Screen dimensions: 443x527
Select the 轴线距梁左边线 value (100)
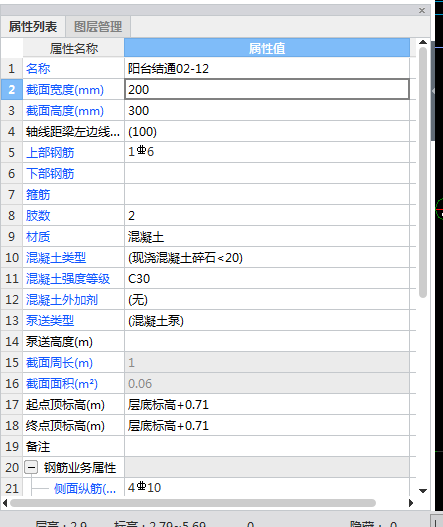tap(267, 131)
